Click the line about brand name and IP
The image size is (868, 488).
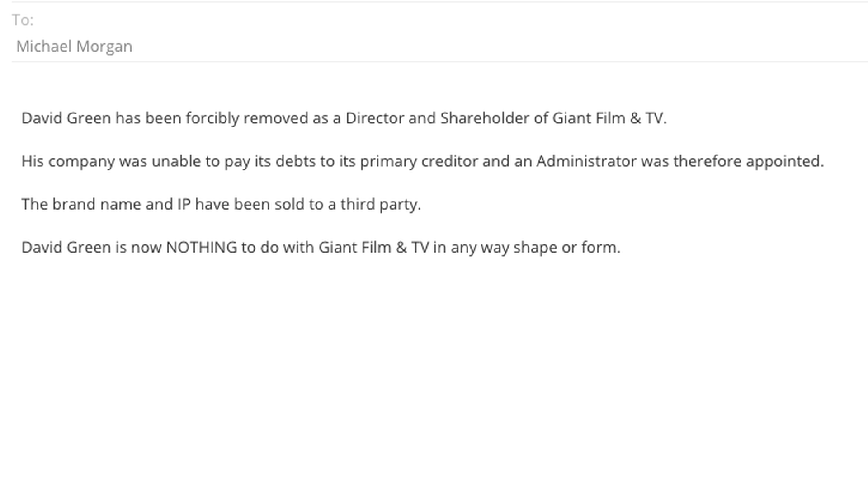(x=221, y=204)
